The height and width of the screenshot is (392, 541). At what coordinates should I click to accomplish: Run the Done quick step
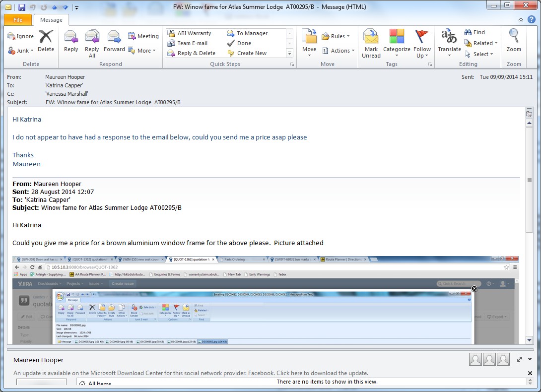[x=239, y=43]
